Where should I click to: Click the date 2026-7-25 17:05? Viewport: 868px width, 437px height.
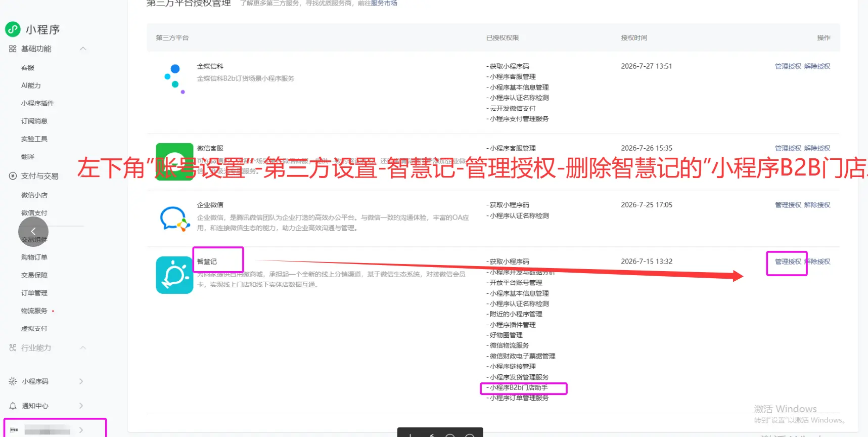[647, 205]
